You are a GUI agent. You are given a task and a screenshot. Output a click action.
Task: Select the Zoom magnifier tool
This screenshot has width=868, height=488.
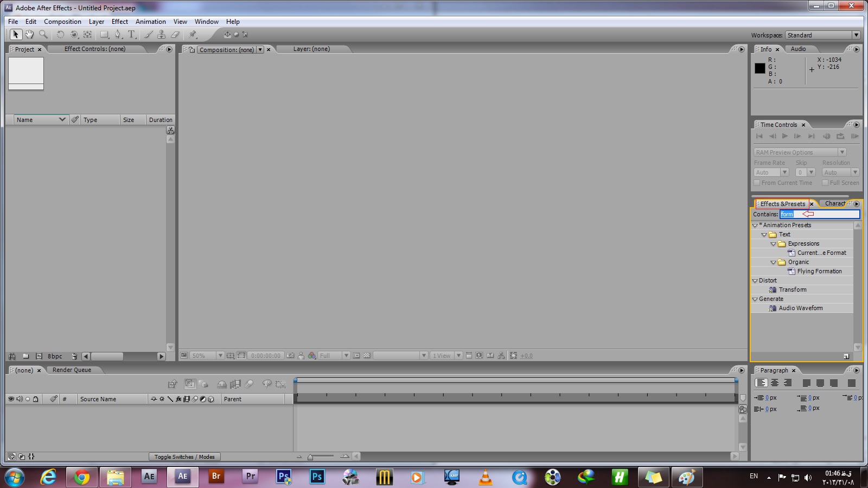click(43, 35)
